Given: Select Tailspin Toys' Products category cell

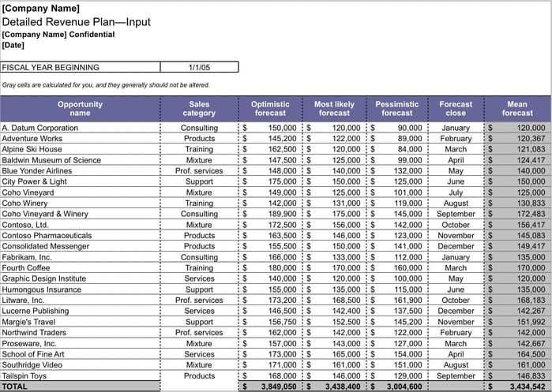Looking at the screenshot, I should click(199, 376).
